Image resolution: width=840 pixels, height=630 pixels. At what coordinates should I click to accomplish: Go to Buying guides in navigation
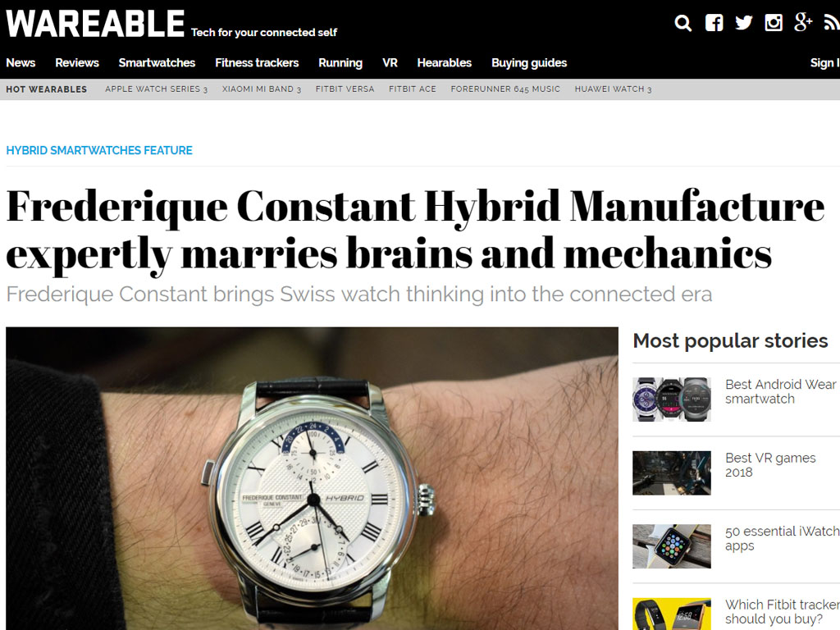click(x=529, y=63)
